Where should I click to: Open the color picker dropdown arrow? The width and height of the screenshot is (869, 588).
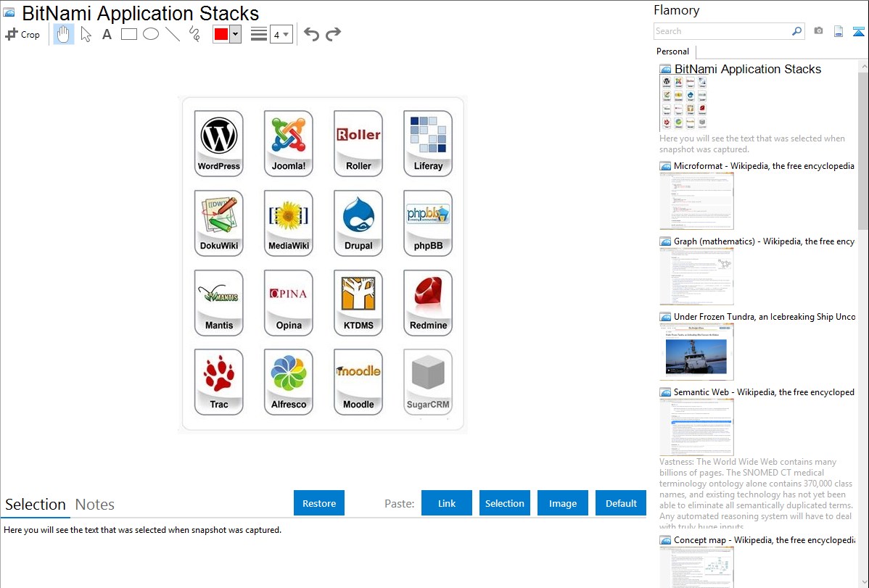pos(236,34)
